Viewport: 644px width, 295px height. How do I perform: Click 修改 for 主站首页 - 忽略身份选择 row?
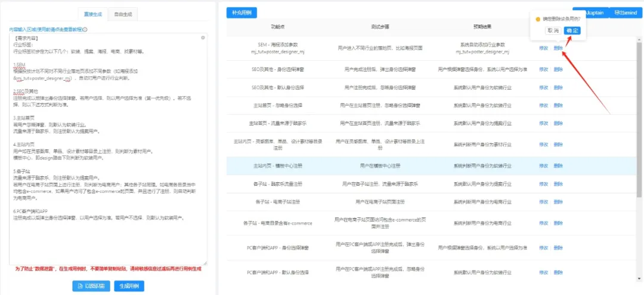[543, 105]
